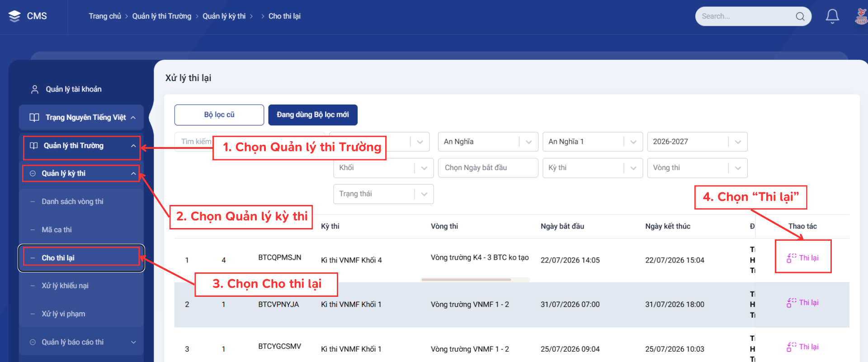Select Cho thi lại menu item
Image resolution: width=868 pixels, height=362 pixels.
[81, 258]
